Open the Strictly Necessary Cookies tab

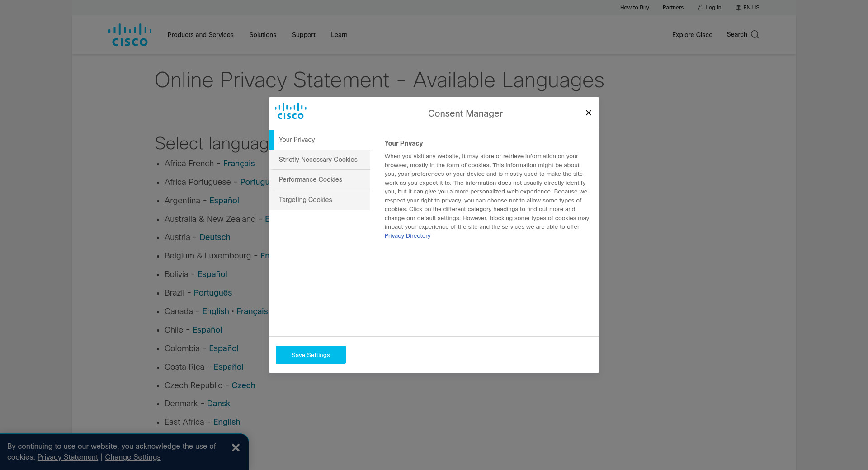tap(320, 160)
